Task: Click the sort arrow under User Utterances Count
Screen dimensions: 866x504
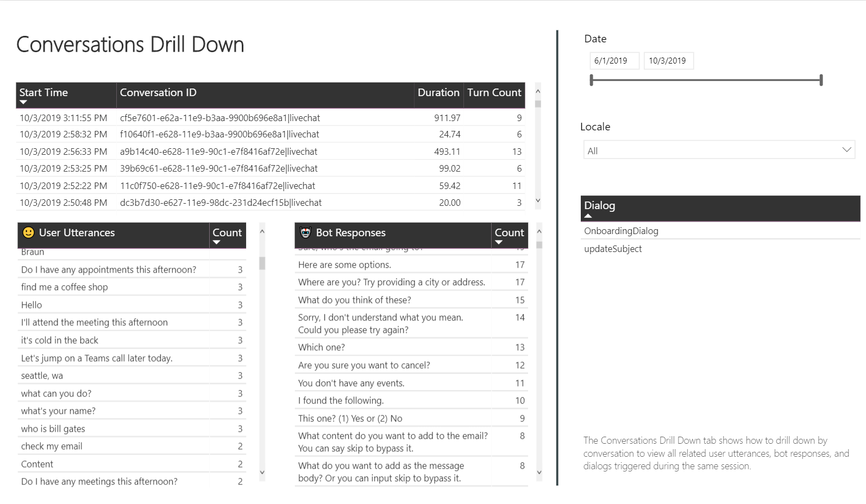Action: 216,242
